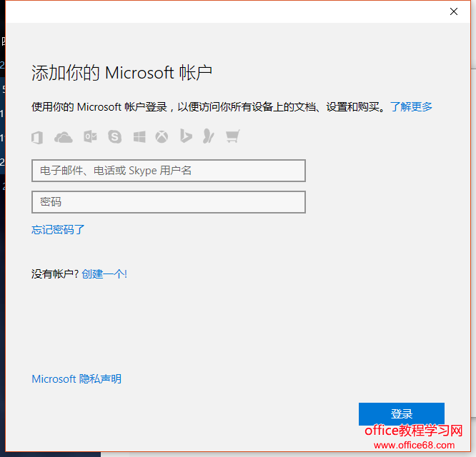The image size is (476, 457).
Task: Click the 登录 sign-in button
Action: (402, 414)
